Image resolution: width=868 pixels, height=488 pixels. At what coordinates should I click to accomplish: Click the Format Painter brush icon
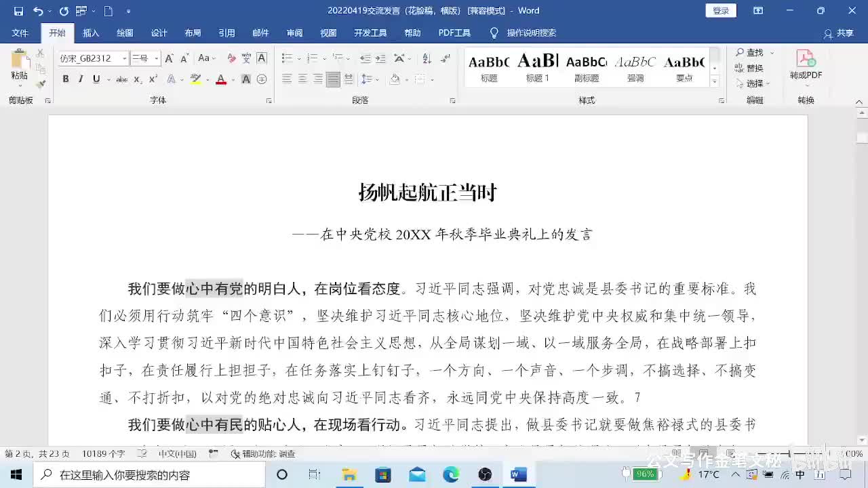pos(41,83)
